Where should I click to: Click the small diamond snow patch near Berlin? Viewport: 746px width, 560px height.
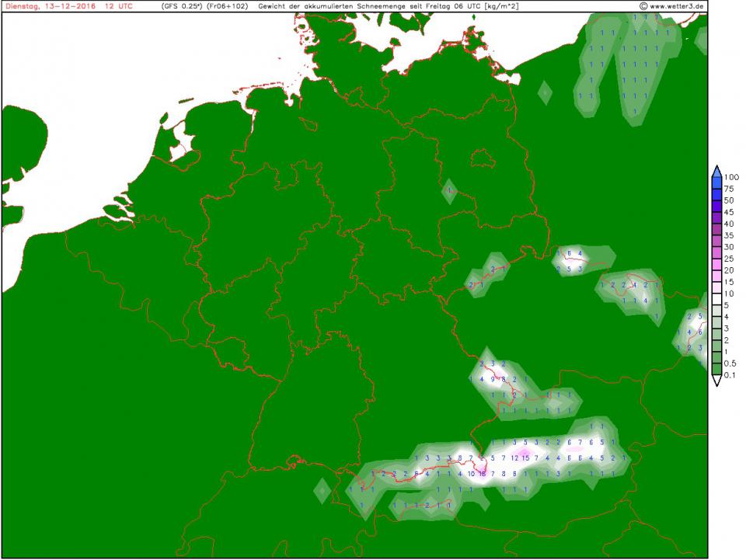(449, 190)
